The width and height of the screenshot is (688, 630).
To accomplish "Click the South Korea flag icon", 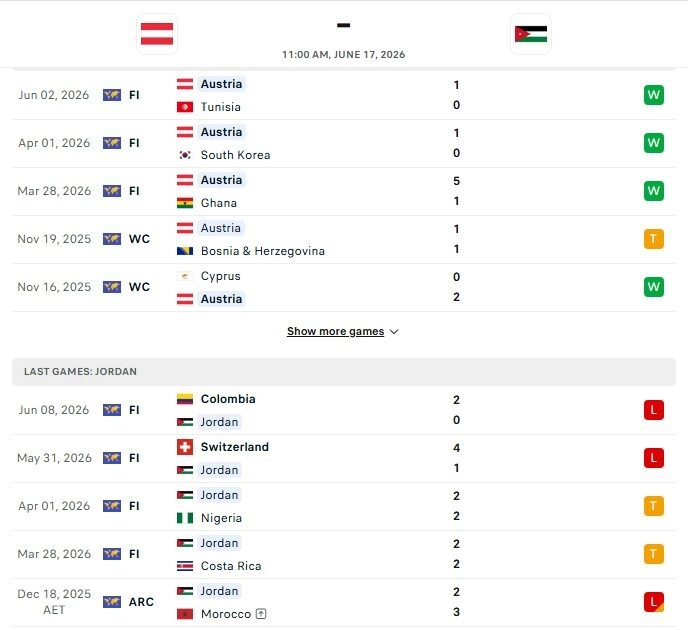I will (185, 155).
